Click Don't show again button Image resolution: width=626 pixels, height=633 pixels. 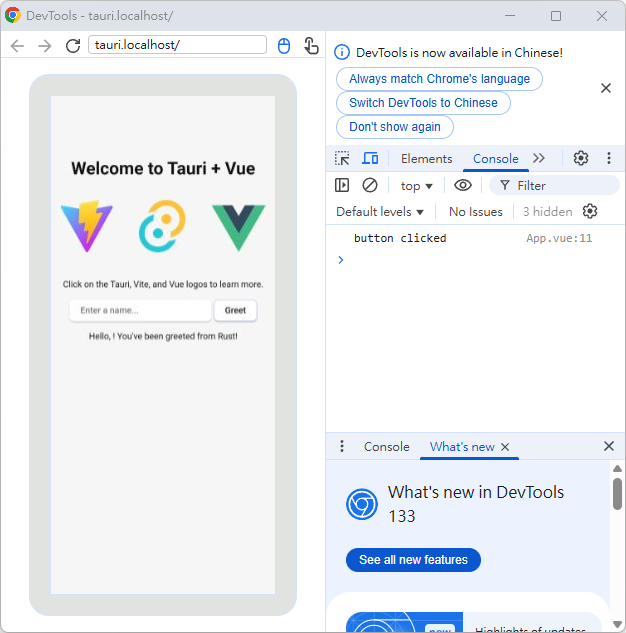pyautogui.click(x=395, y=127)
